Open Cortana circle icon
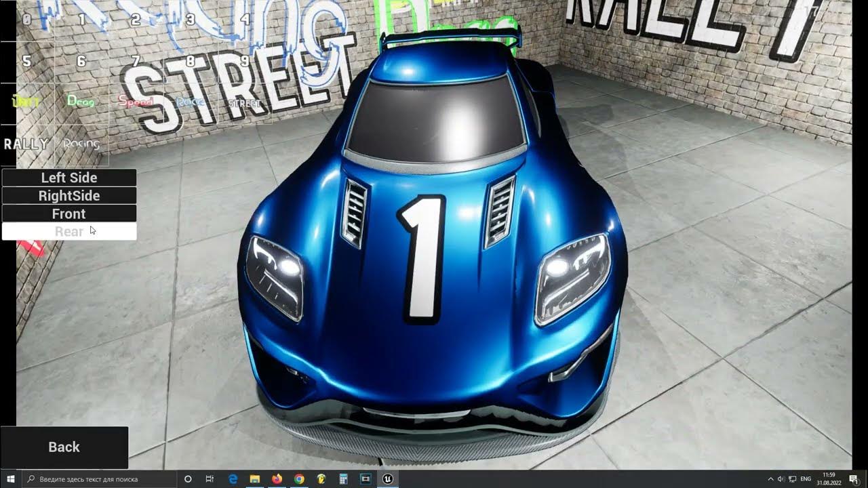Image resolution: width=868 pixels, height=488 pixels. [189, 479]
